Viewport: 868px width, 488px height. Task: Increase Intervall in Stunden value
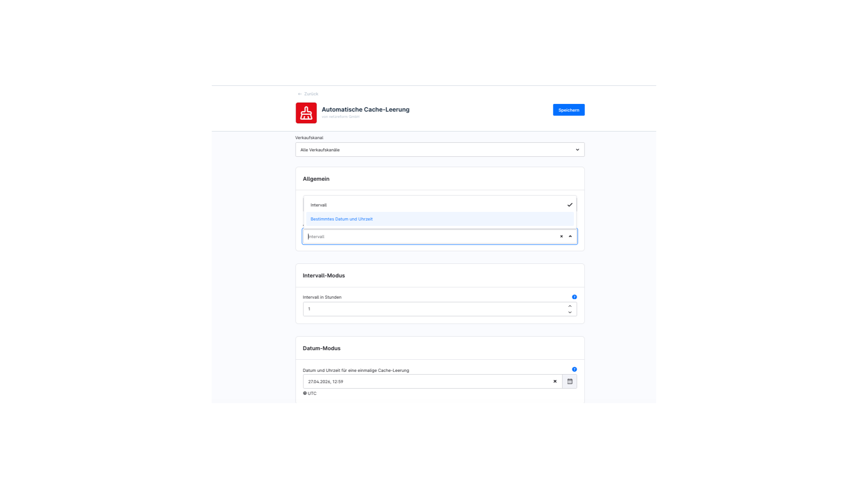[570, 306]
